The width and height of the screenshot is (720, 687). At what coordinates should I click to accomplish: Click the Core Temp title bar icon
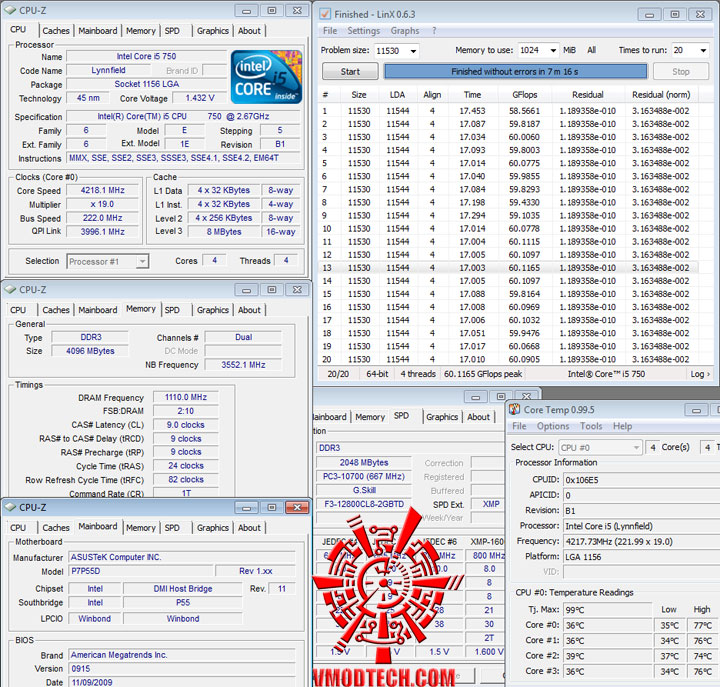tap(514, 409)
